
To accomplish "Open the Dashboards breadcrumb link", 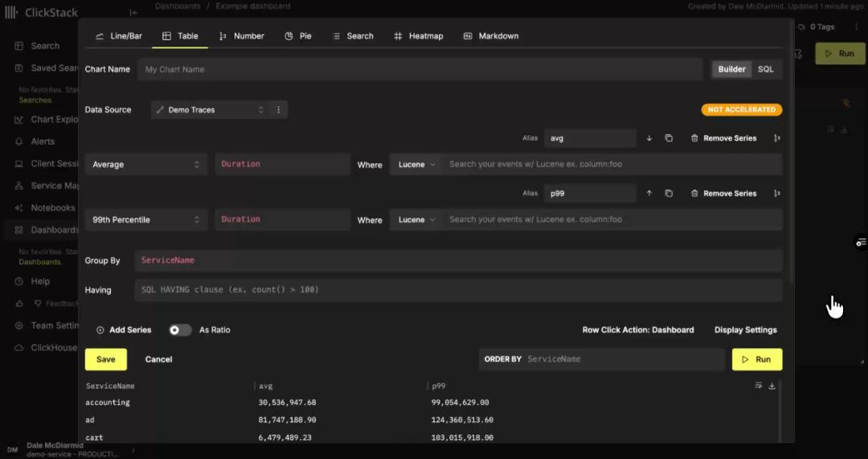I will click(x=177, y=6).
